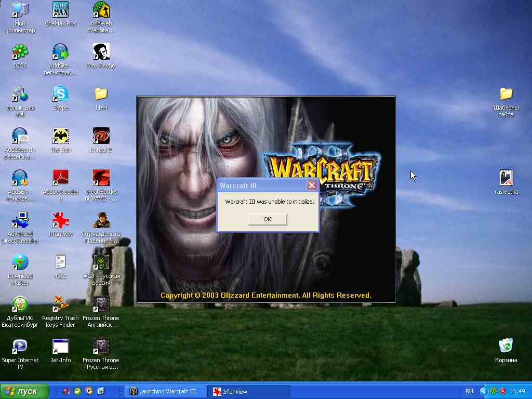Click the last quick launch globe icon
The image size is (532, 399).
tap(101, 391)
